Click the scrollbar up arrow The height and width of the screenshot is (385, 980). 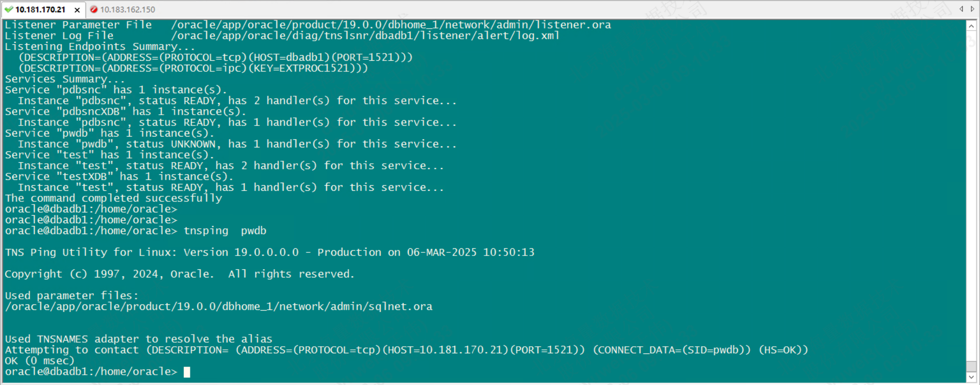(971, 26)
